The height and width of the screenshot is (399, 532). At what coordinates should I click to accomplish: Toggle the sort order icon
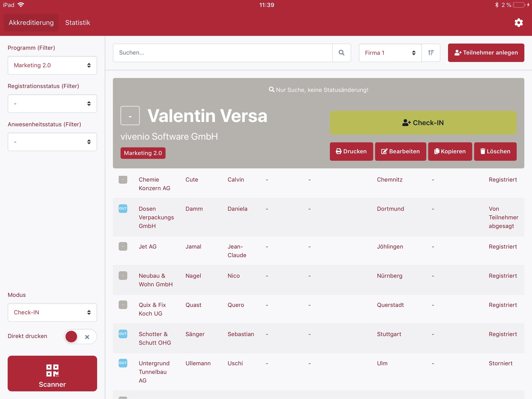pyautogui.click(x=431, y=53)
